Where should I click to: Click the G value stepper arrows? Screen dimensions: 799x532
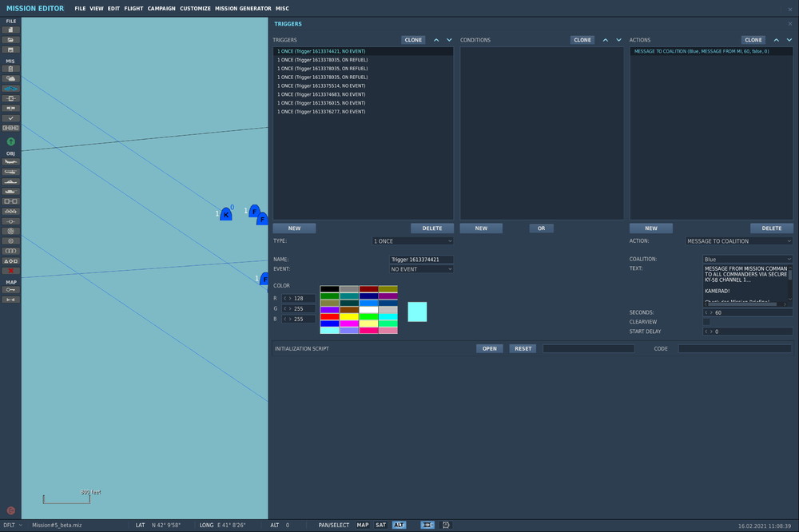[288, 309]
